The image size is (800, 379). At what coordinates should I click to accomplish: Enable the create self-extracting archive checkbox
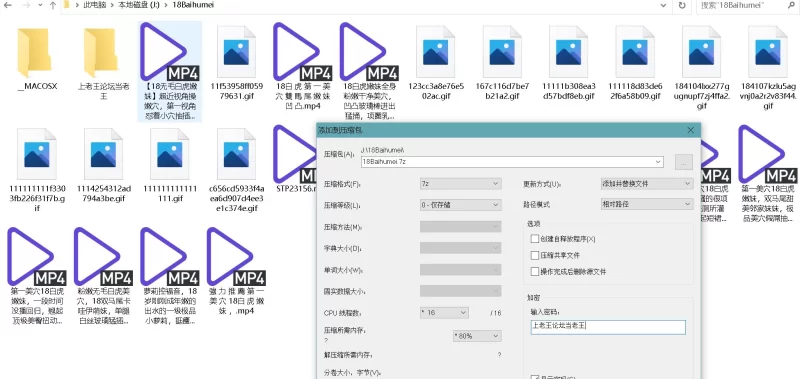(535, 239)
